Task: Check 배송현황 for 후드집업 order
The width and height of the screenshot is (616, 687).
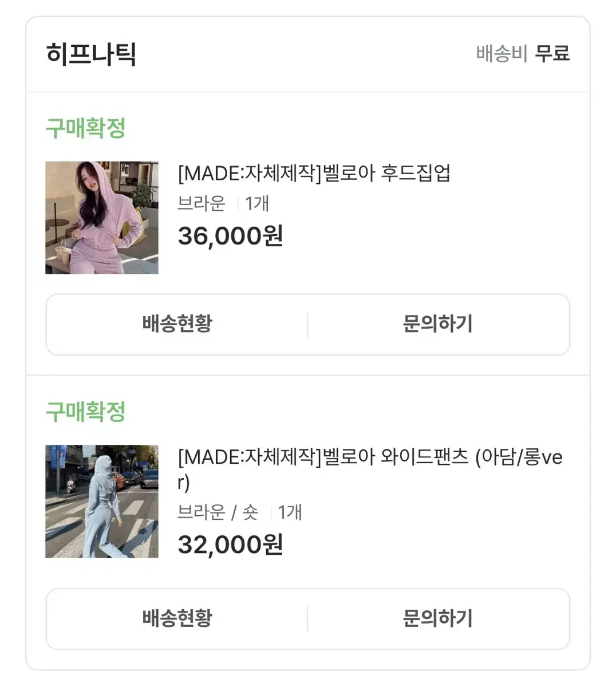Action: tap(177, 324)
